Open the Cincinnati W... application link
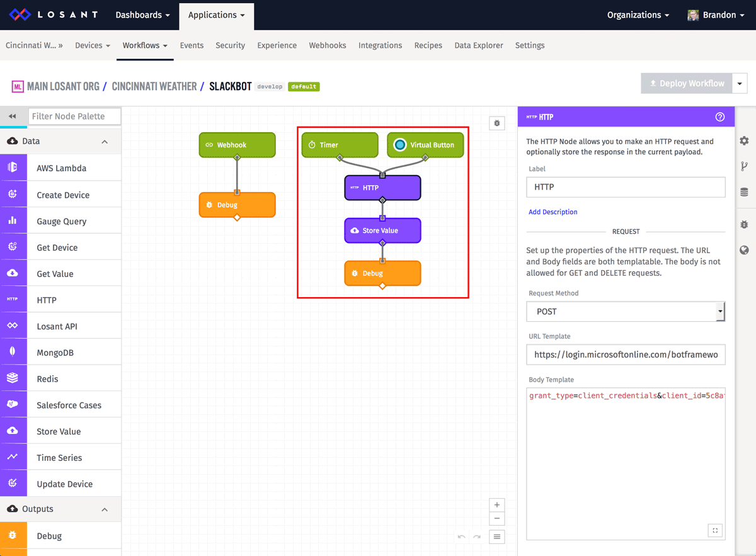Viewport: 756px width, 556px height. [34, 45]
